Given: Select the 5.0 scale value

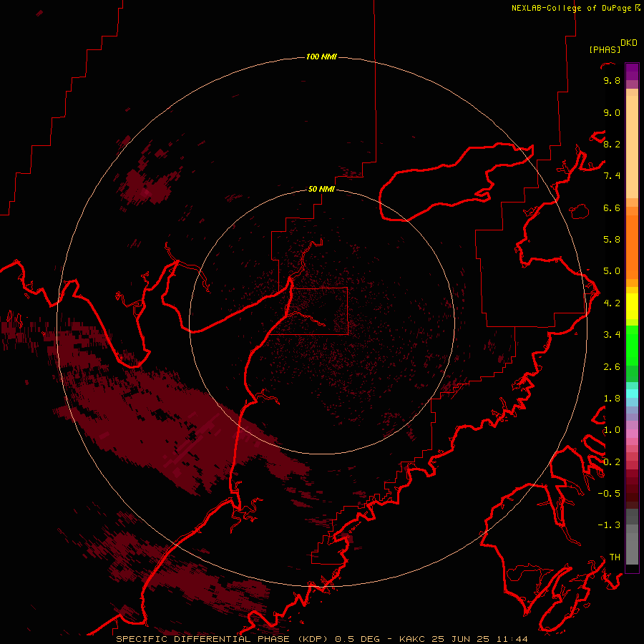Looking at the screenshot, I should click(612, 271).
